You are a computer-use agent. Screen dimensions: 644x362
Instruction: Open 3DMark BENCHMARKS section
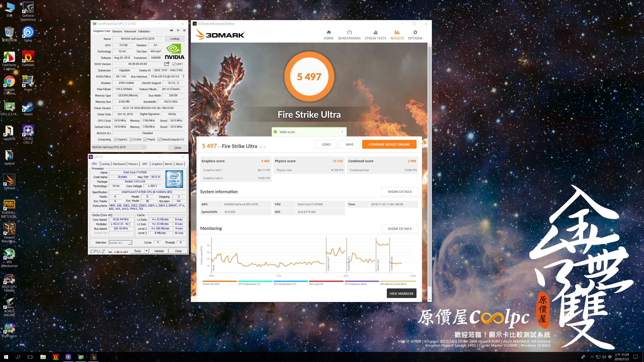349,35
